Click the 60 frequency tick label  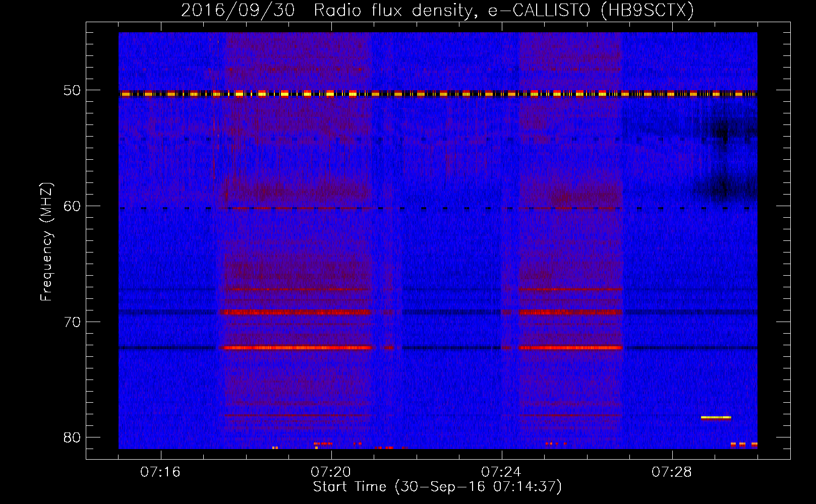(x=72, y=206)
